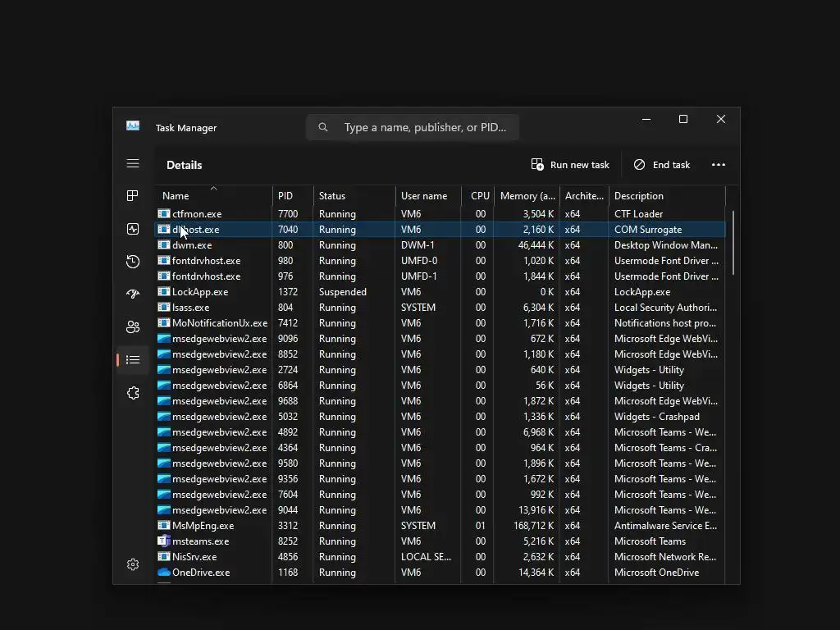Click the ctfmon.exe process icon
The image size is (840, 630).
pyautogui.click(x=164, y=214)
